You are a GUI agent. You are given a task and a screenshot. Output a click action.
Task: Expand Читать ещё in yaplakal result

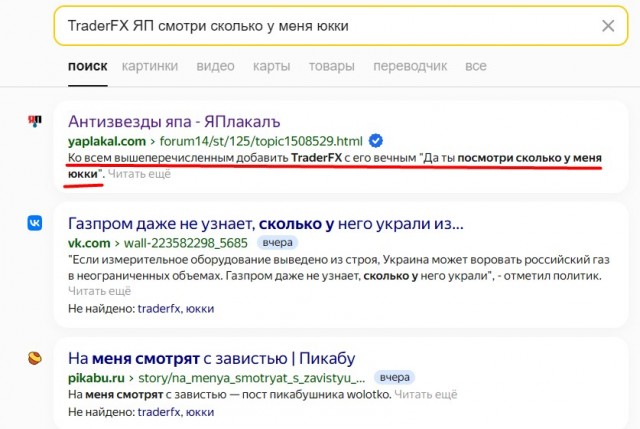point(139,174)
